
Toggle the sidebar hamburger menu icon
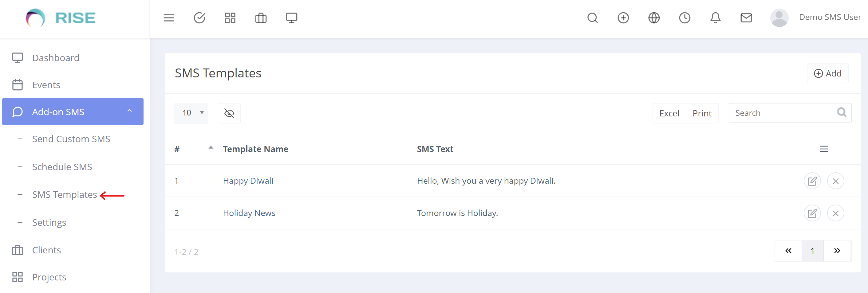click(168, 18)
